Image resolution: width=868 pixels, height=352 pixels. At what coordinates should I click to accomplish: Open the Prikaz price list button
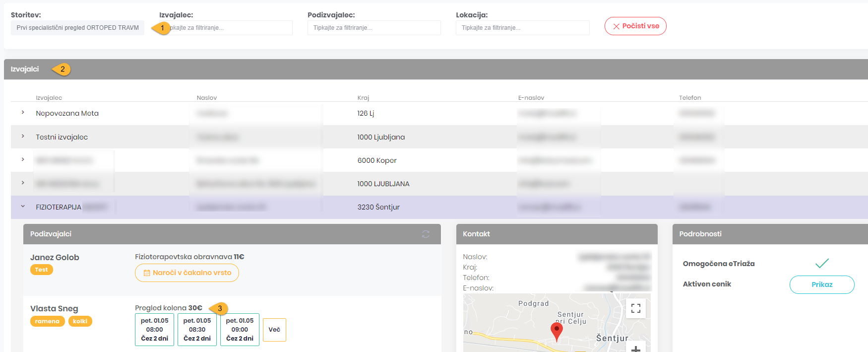[821, 284]
